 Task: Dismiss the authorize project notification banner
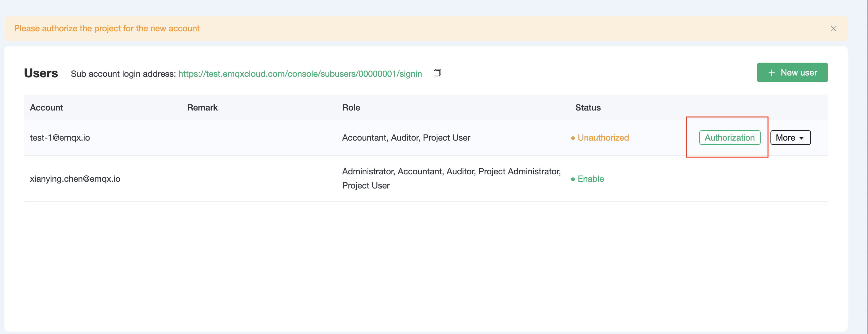[833, 29]
